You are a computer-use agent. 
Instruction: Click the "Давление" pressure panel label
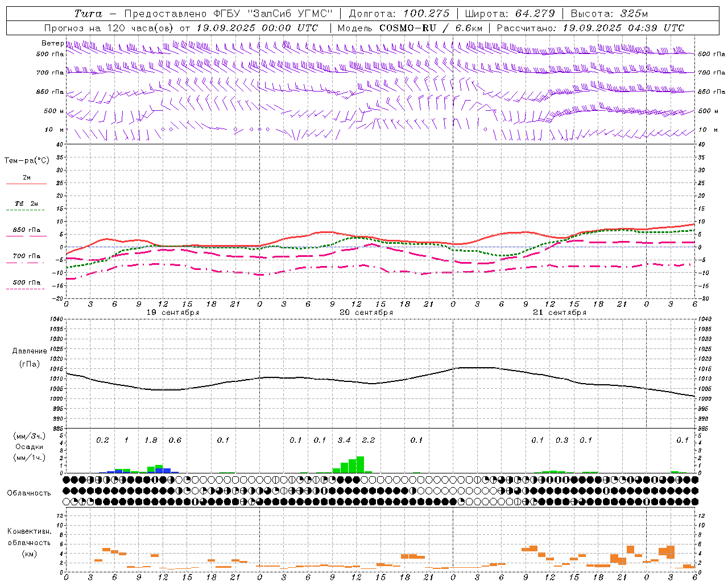coord(30,351)
